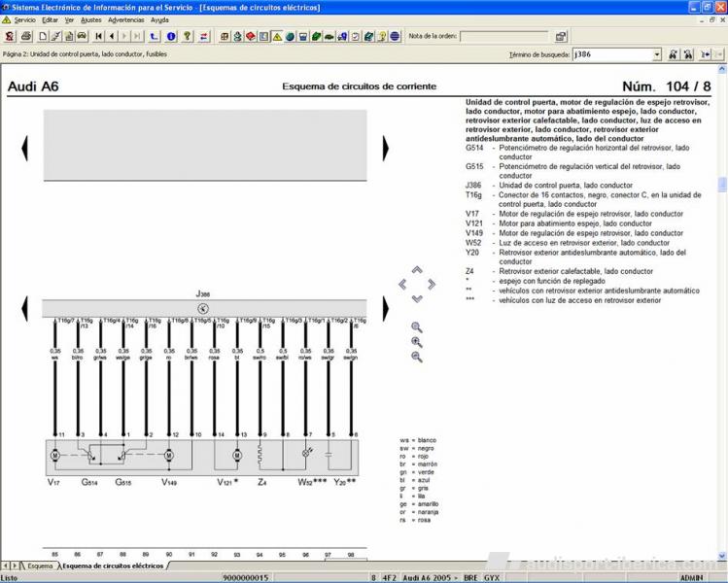Click the search term field containing j386
This screenshot has height=583, width=728.
tap(612, 54)
